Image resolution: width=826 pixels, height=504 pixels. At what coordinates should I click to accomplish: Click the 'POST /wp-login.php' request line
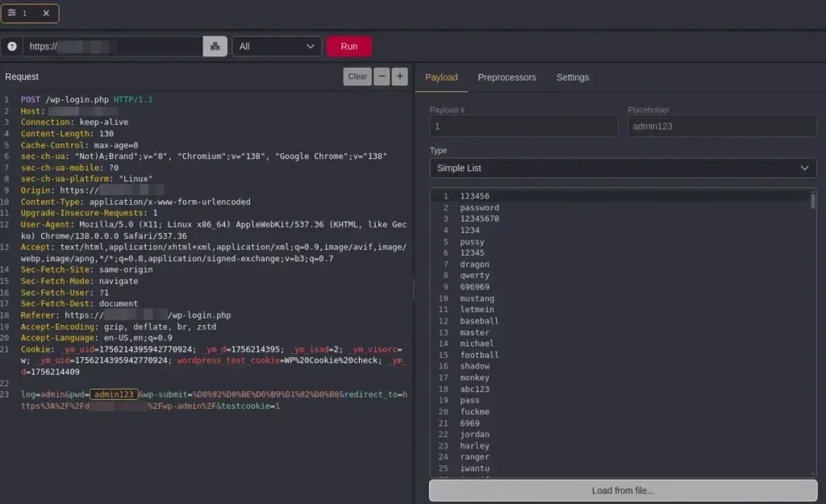pyautogui.click(x=87, y=99)
